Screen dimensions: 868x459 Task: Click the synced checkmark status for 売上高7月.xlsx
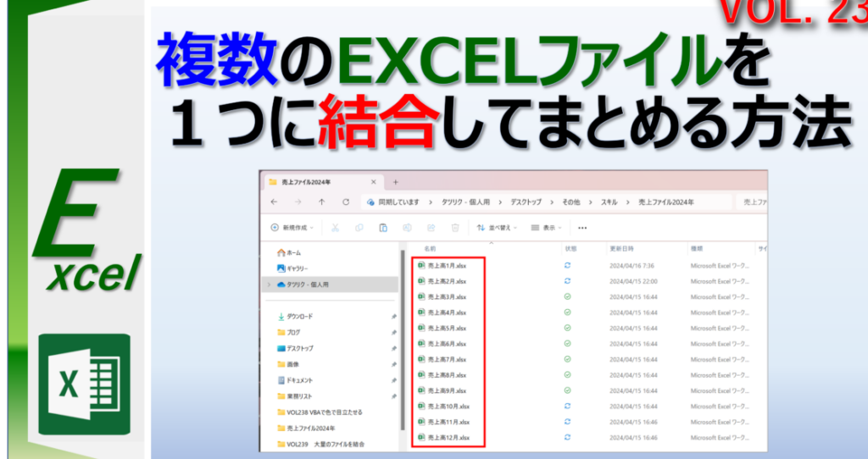[567, 359]
